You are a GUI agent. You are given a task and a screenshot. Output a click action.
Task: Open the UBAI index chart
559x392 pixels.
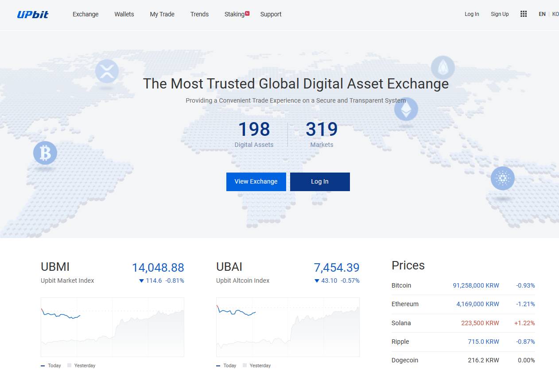click(288, 327)
